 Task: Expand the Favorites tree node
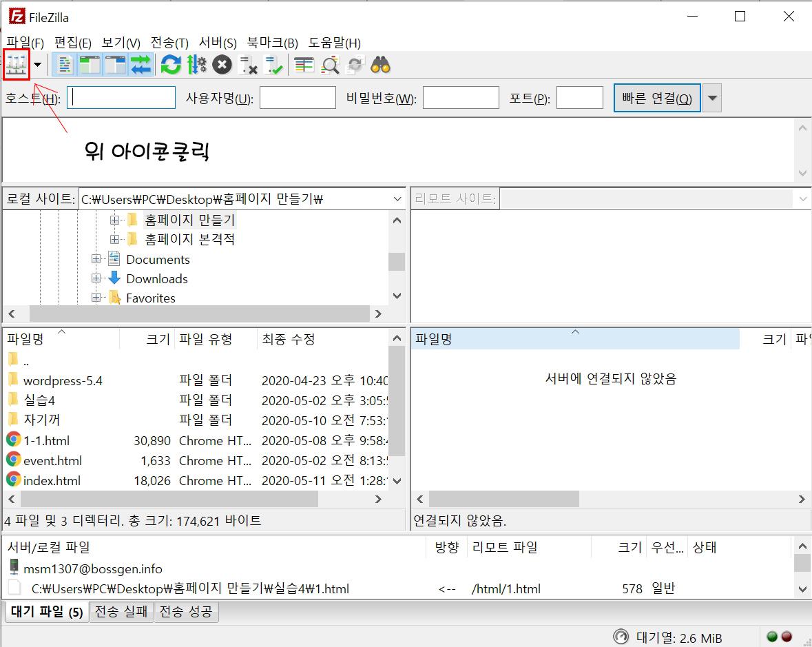click(96, 298)
